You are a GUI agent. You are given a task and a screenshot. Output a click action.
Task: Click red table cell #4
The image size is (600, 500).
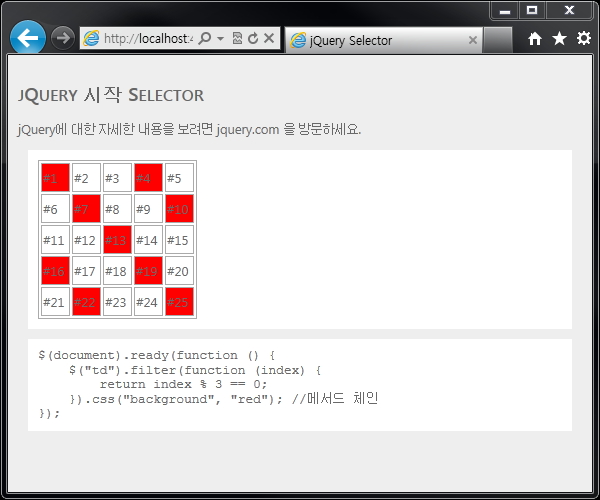pyautogui.click(x=148, y=178)
